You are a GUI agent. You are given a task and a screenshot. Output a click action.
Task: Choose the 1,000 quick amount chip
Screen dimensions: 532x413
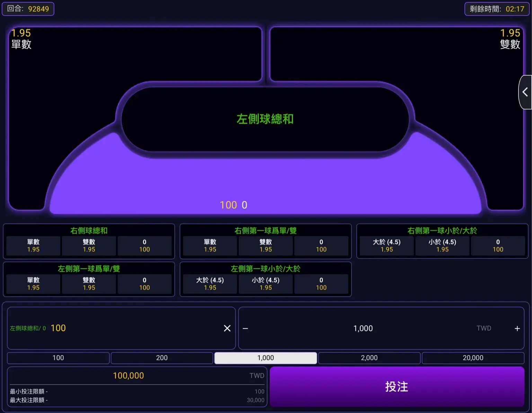(x=266, y=358)
